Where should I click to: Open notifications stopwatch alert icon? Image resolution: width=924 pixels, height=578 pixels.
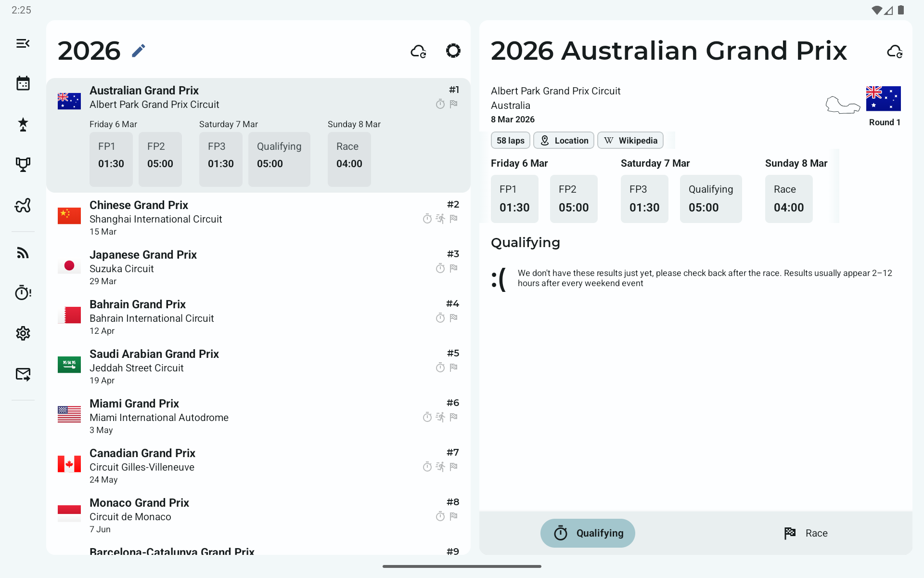tap(23, 292)
